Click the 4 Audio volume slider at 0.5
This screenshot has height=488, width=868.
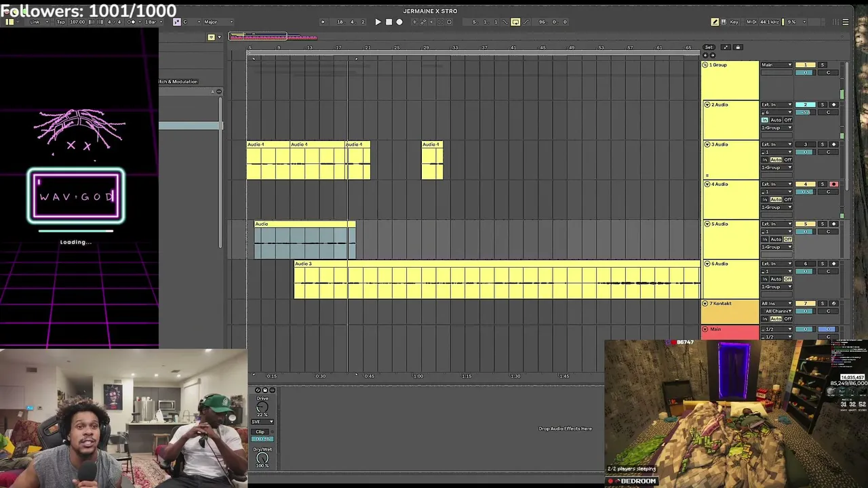pos(805,192)
